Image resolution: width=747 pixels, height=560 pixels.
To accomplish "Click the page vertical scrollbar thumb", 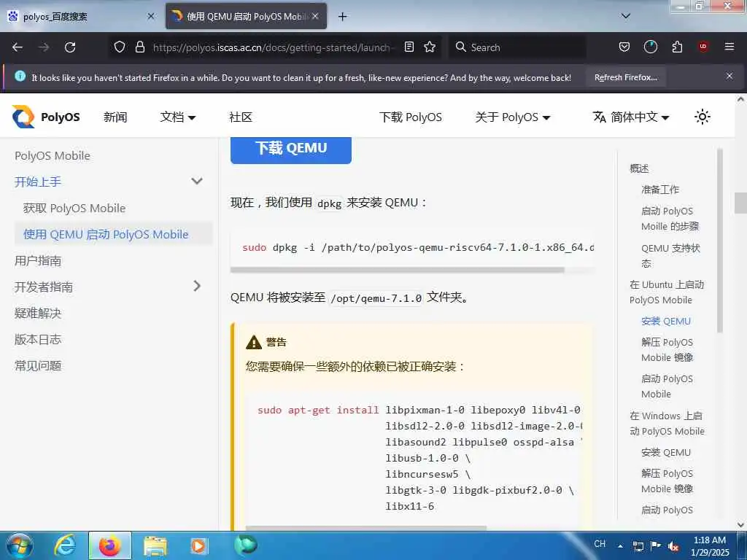I will 740,203.
